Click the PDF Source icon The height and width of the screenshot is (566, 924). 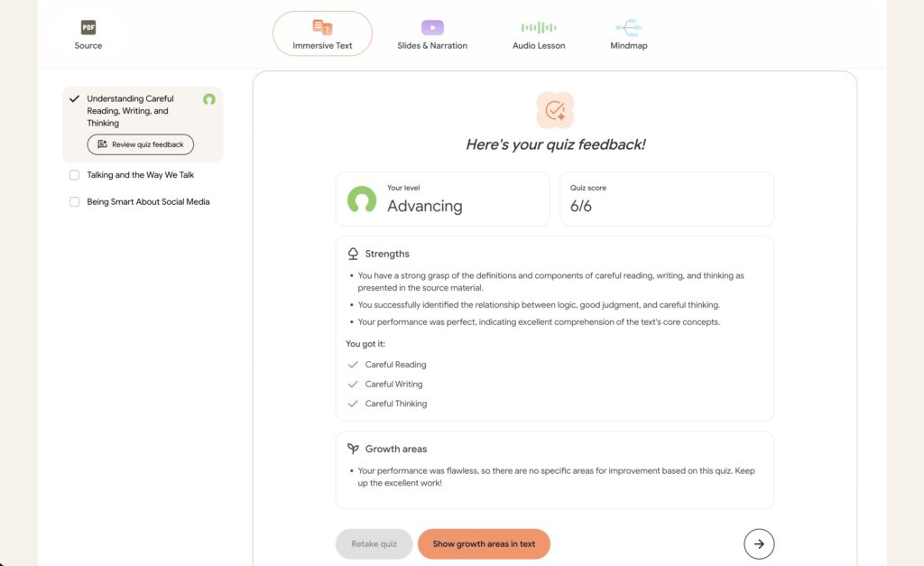click(88, 28)
